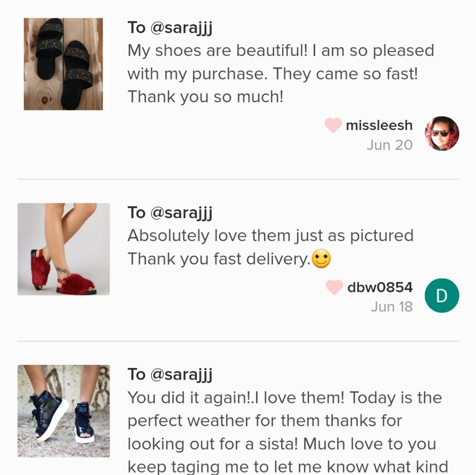The width and height of the screenshot is (476, 475).
Task: Click the Jun 18 date stamp
Action: click(x=391, y=307)
